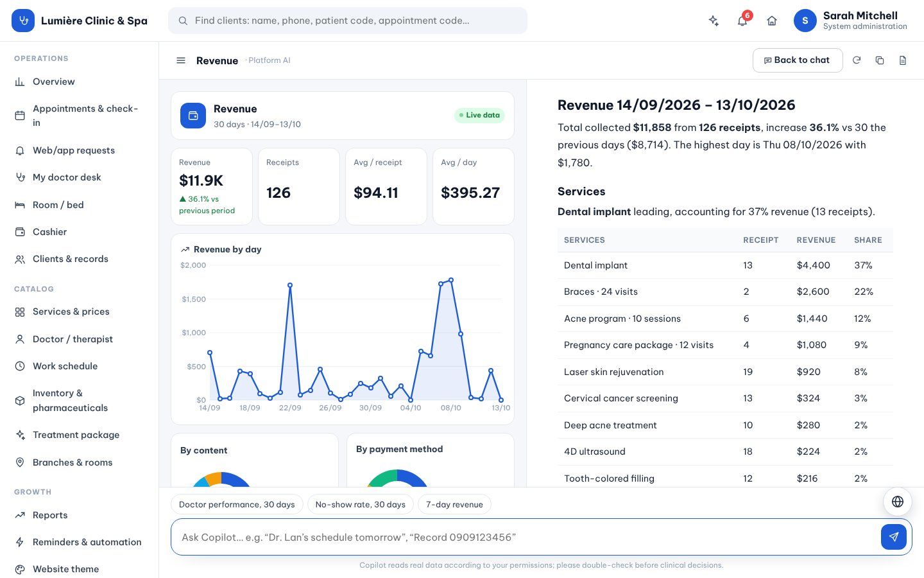Focus the Ask Copilot input field
The width and height of the screenshot is (924, 578).
click(525, 537)
